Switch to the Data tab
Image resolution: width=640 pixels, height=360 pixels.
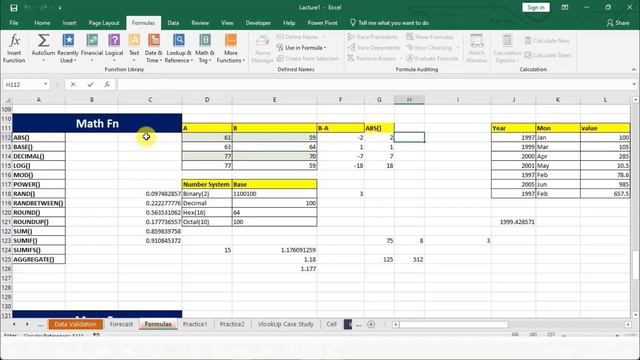[173, 23]
